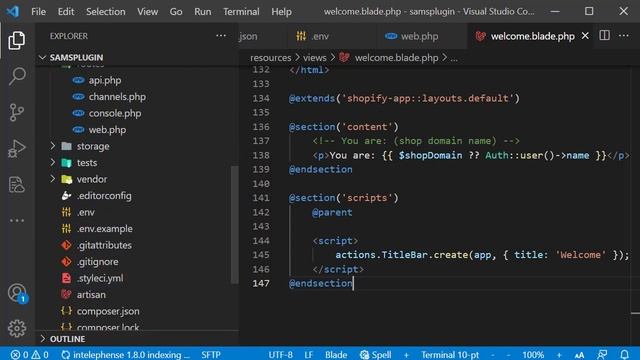Click the explorer panel vertical scrollbar
Image resolution: width=640 pixels, height=360 pixels.
[235, 224]
